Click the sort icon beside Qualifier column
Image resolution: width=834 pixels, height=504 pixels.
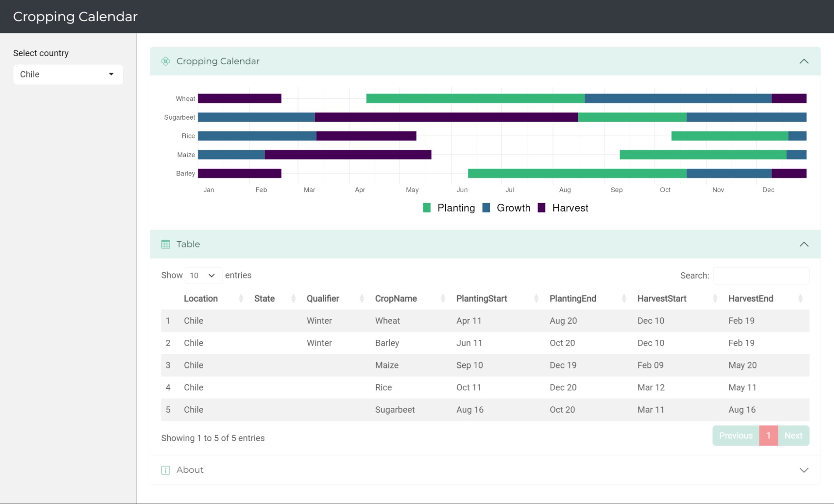point(361,298)
